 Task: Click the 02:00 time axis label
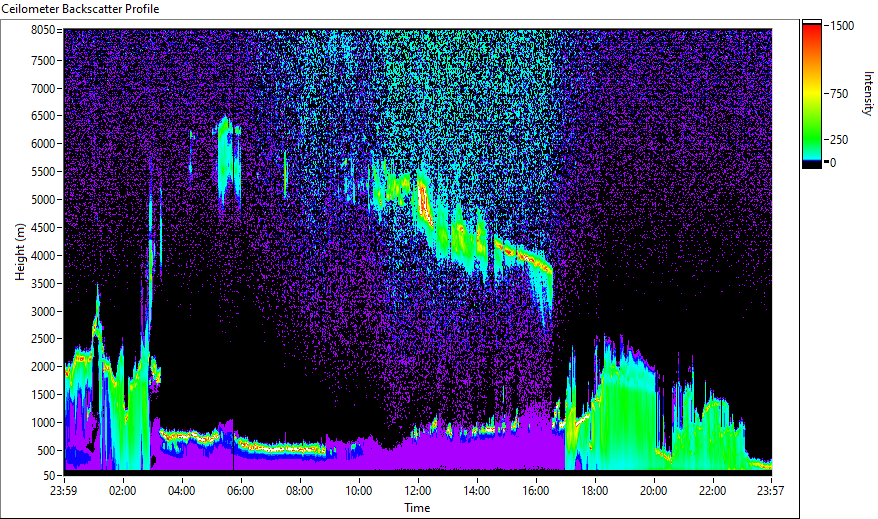click(123, 491)
